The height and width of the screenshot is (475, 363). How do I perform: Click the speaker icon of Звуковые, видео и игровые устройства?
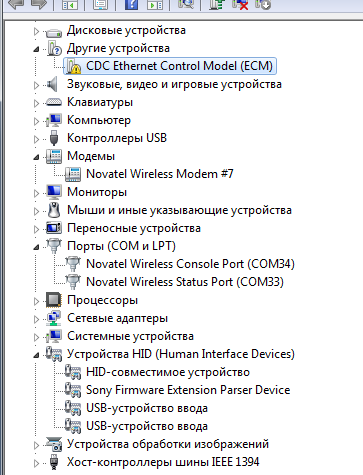pyautogui.click(x=52, y=84)
